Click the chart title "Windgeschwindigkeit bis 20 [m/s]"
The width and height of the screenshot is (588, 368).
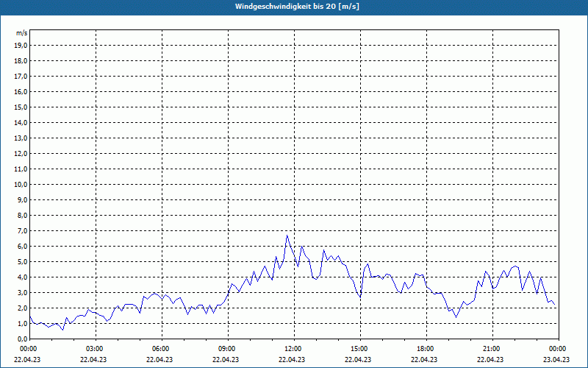coord(297,7)
